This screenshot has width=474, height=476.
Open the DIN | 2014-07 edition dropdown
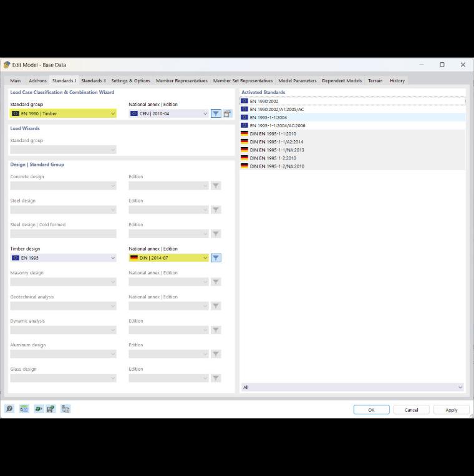168,258
